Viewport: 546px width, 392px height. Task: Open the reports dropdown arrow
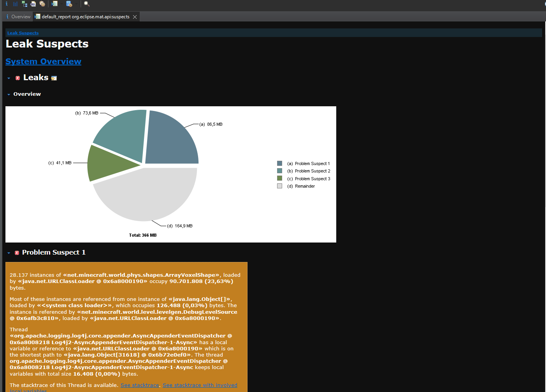61,4
